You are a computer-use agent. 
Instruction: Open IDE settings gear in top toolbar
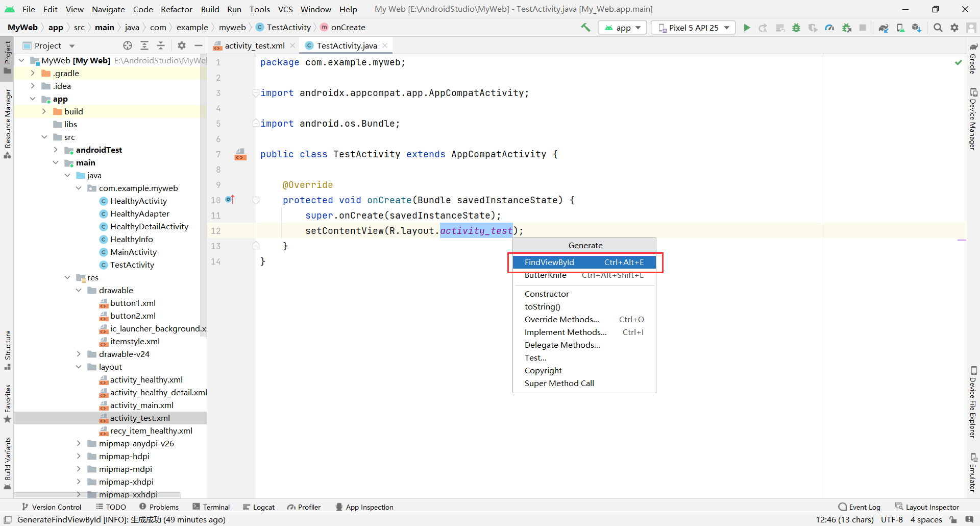[954, 28]
